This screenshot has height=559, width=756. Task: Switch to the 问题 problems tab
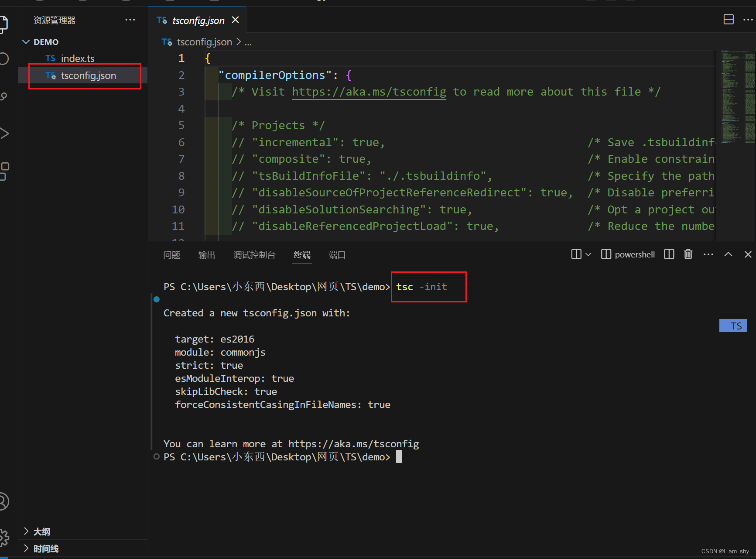coord(171,255)
